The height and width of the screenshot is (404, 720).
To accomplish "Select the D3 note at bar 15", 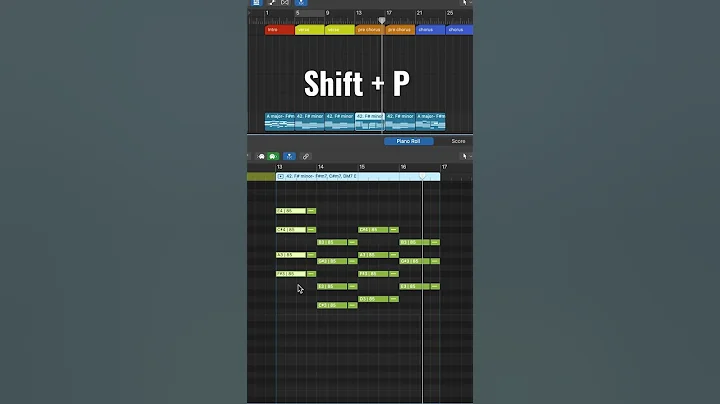I will point(373,299).
